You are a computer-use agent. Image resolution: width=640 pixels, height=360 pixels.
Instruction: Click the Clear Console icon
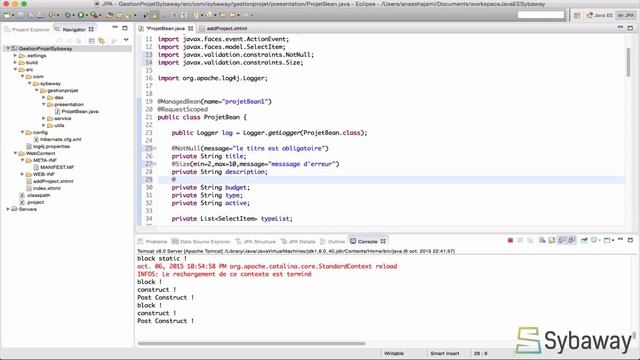(542, 240)
